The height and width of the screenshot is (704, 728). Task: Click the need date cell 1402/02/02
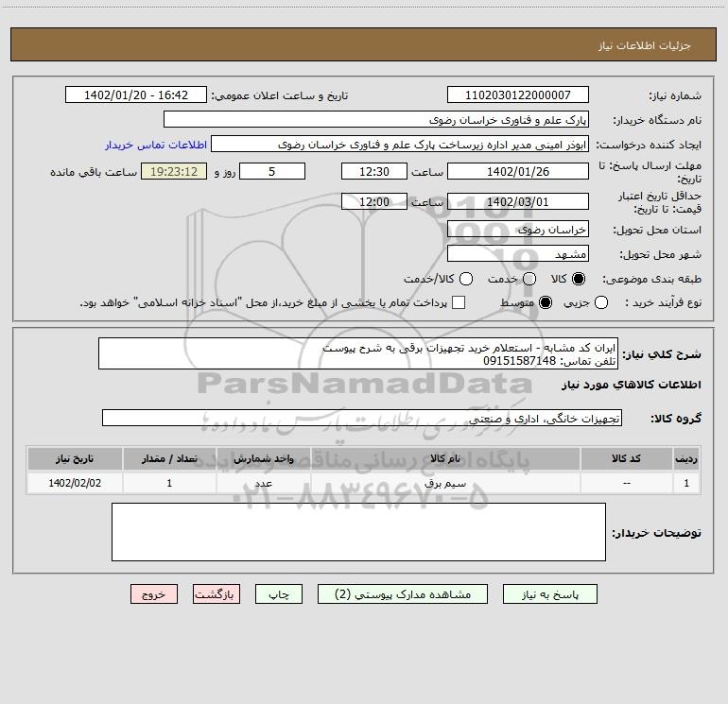[x=75, y=483]
